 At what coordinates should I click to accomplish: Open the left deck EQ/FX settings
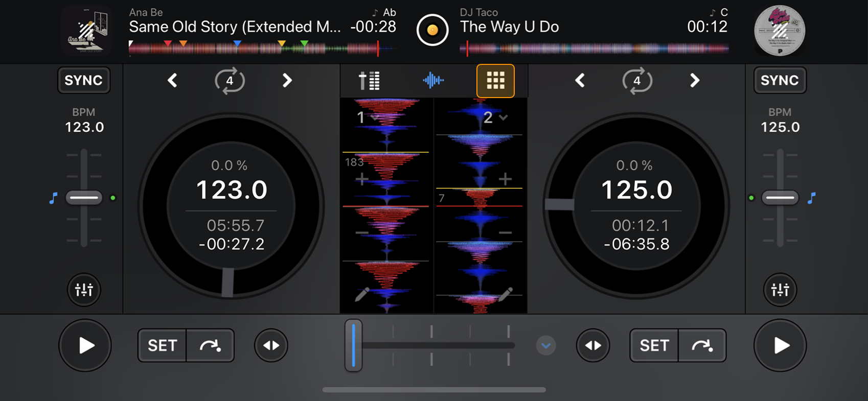(84, 290)
